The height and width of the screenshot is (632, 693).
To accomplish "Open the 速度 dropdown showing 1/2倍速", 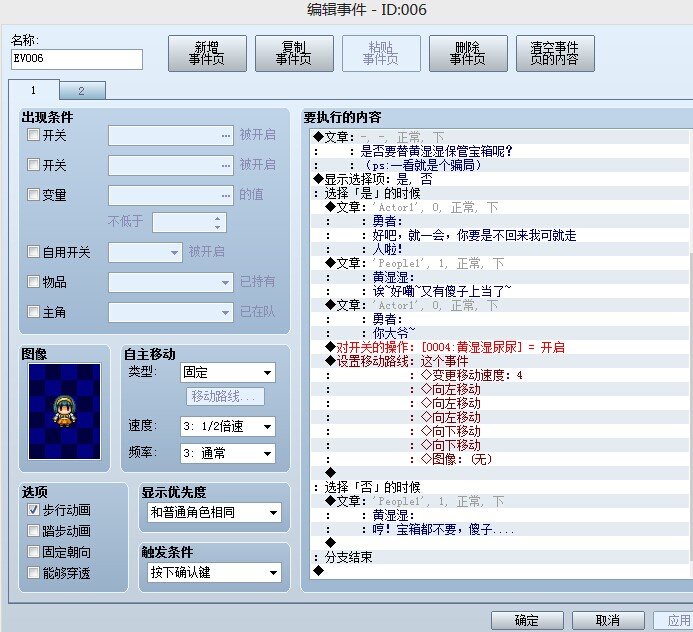I will (228, 426).
